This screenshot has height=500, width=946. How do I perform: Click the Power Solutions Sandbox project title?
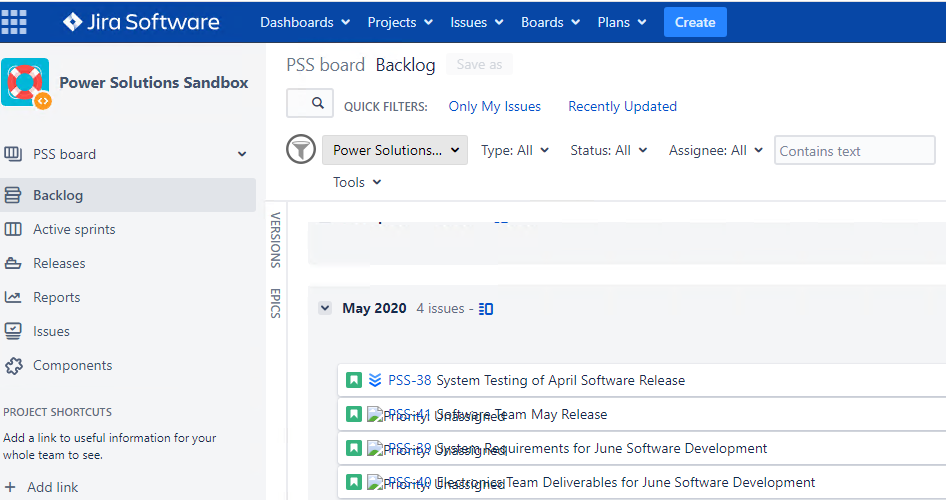[x=154, y=83]
